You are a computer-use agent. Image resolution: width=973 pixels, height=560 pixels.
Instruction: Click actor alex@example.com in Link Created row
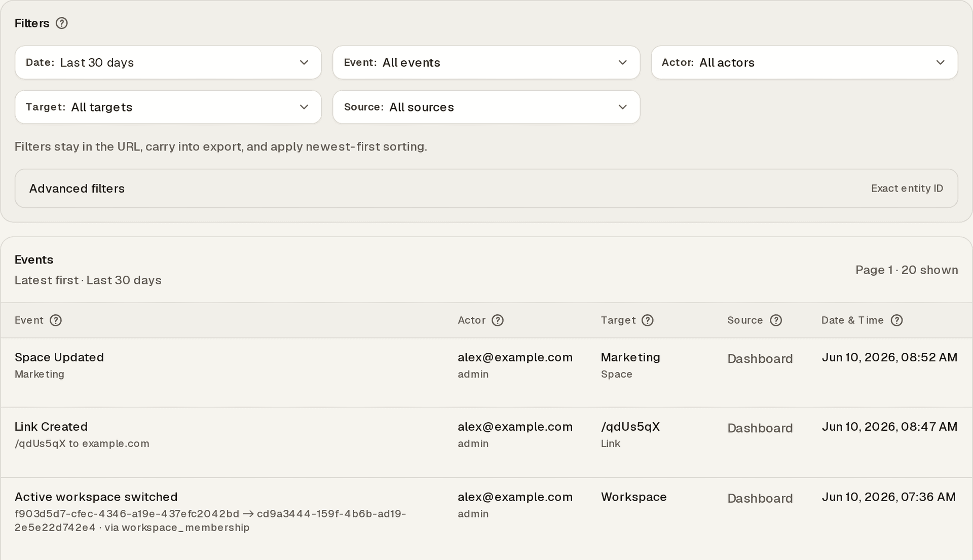(515, 427)
